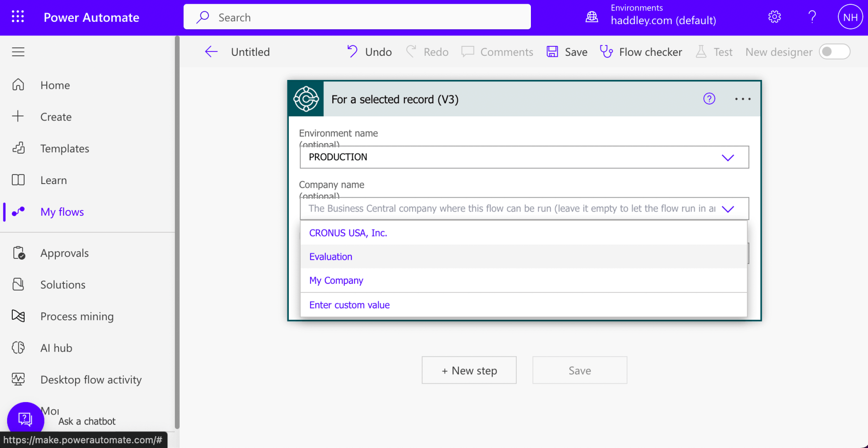Image resolution: width=868 pixels, height=448 pixels.
Task: Click the back arrow next to Untitled
Action: 211,52
